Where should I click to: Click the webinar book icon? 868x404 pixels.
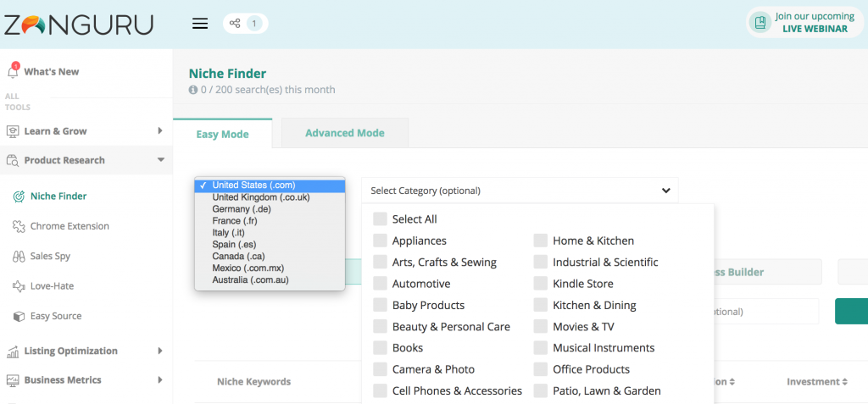pyautogui.click(x=760, y=23)
